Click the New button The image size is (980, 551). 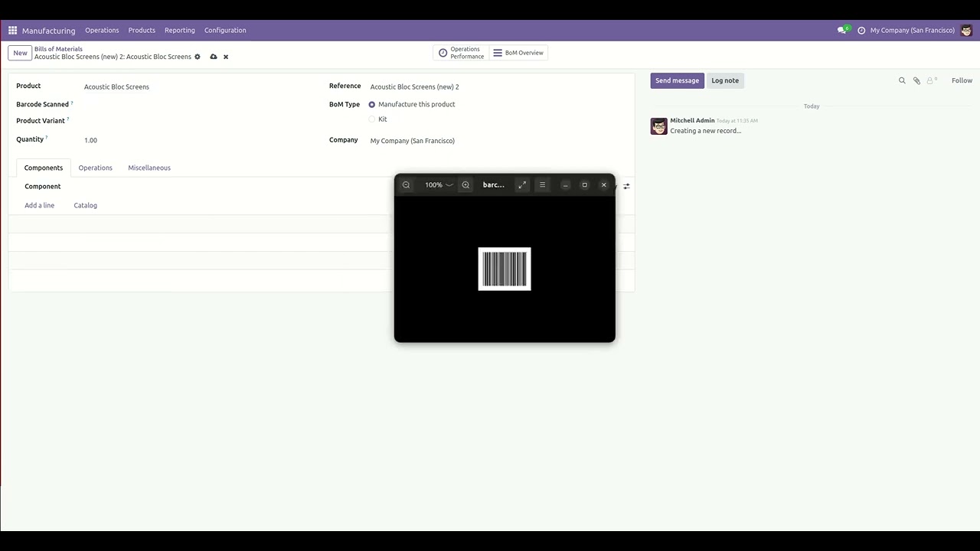[x=20, y=53]
